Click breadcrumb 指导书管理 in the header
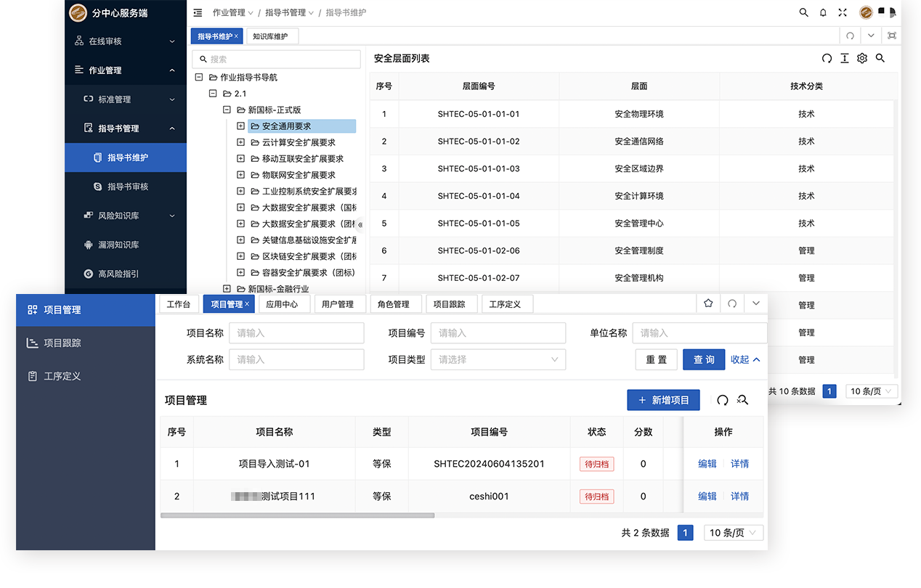 click(x=284, y=12)
